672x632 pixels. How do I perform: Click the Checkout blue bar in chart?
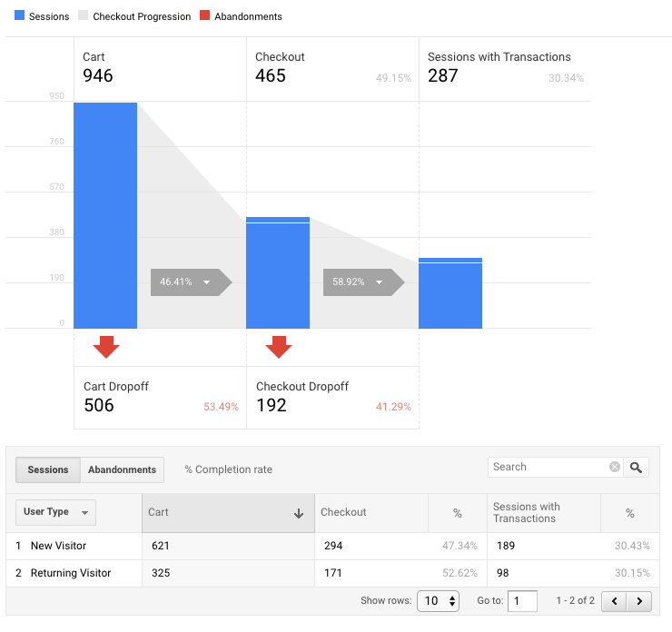click(x=278, y=273)
